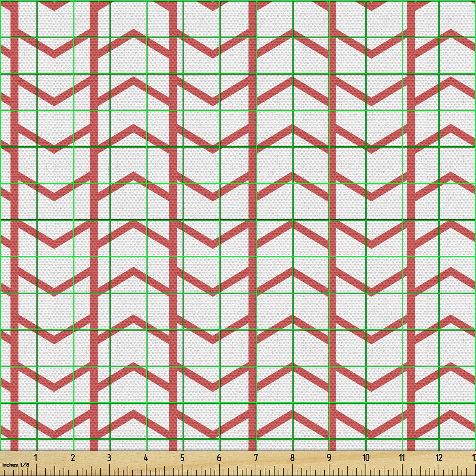
Task: Click the number 12 on the ruler
Action: pos(439,458)
